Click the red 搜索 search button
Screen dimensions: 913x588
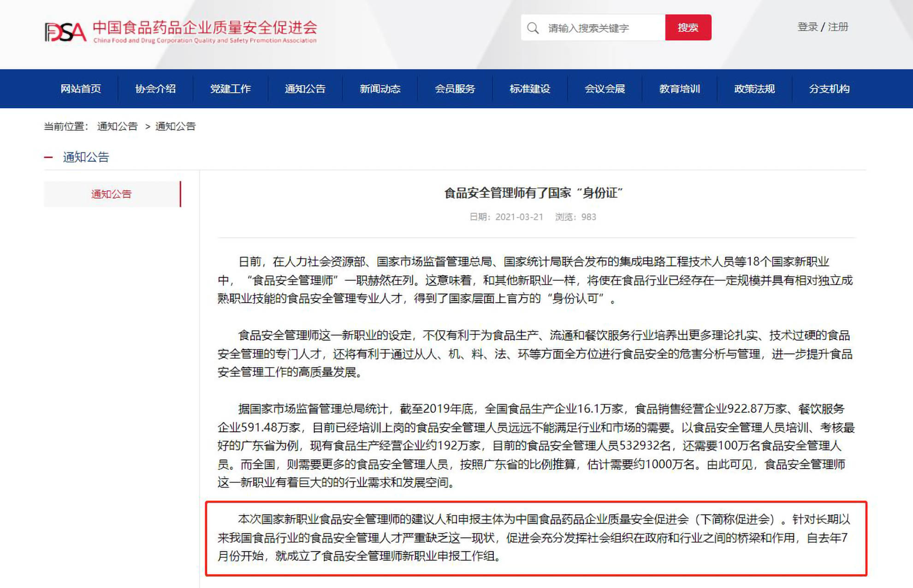tap(688, 28)
